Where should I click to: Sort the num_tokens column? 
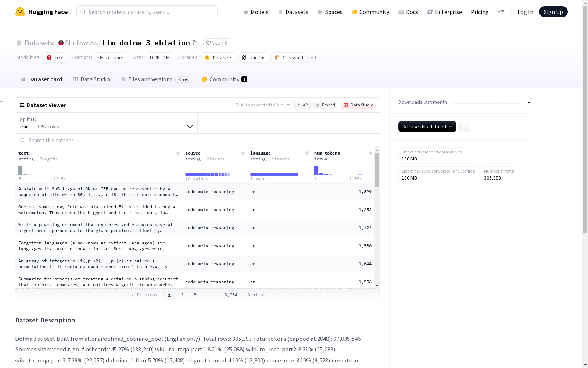370,153
